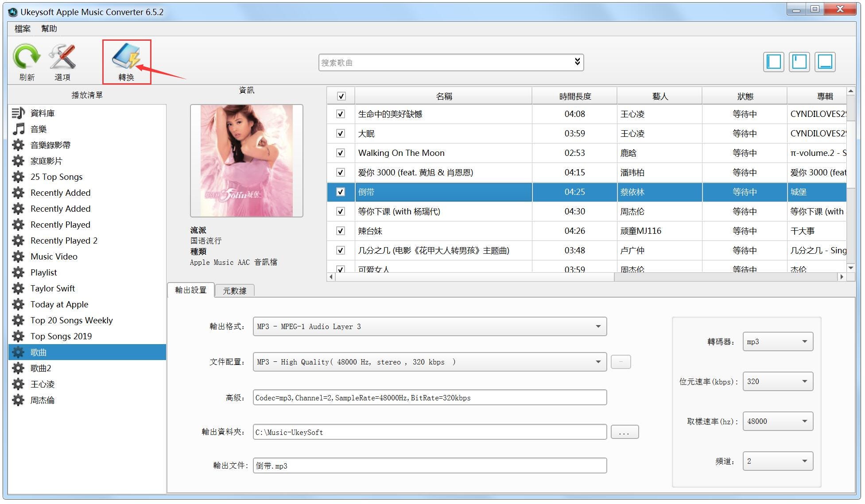Click the 高級 advanced settings field
The image size is (865, 504).
click(x=430, y=397)
